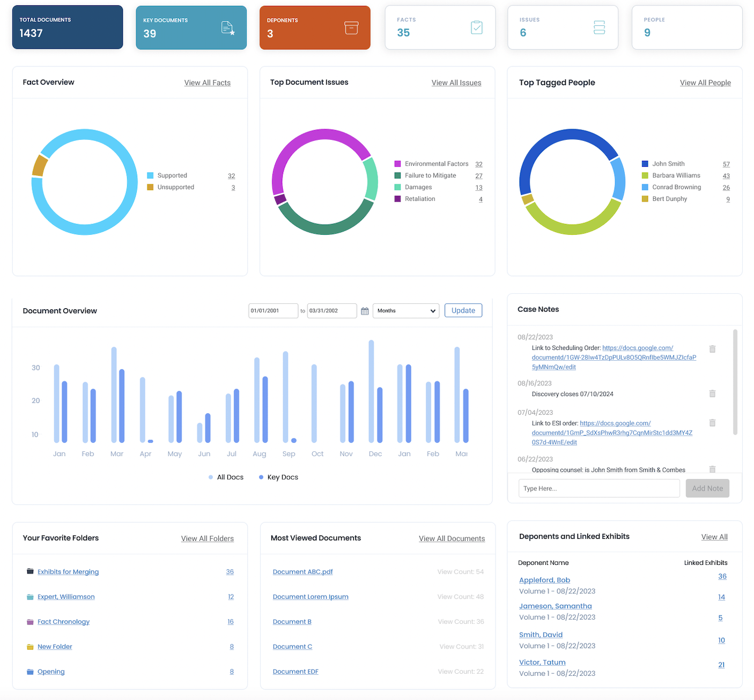Open the Months interval dropdown

pyautogui.click(x=406, y=311)
